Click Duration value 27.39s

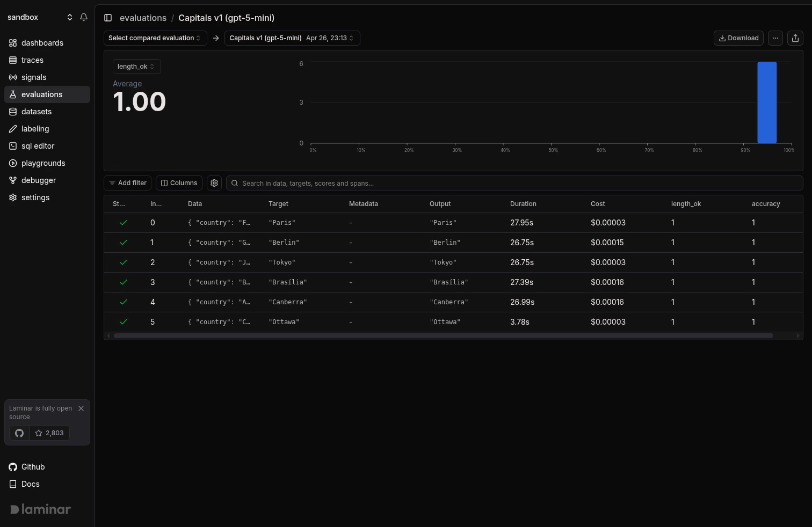[x=521, y=282]
